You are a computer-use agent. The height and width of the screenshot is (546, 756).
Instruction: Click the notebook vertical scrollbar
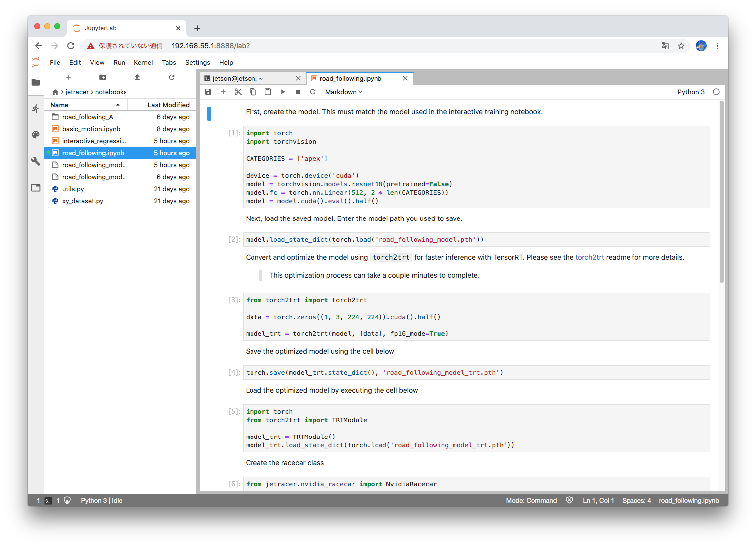(721, 192)
